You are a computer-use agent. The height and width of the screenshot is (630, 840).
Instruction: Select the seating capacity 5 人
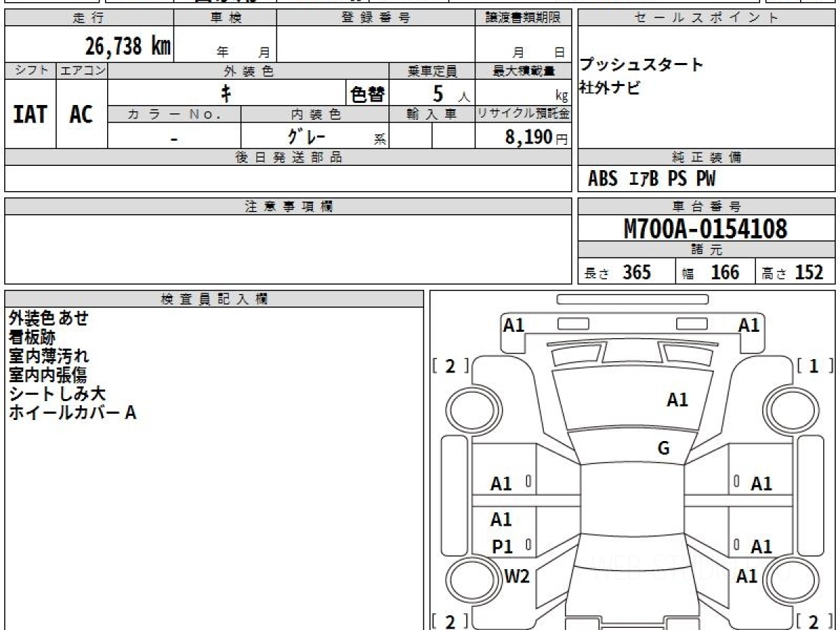pos(452,93)
